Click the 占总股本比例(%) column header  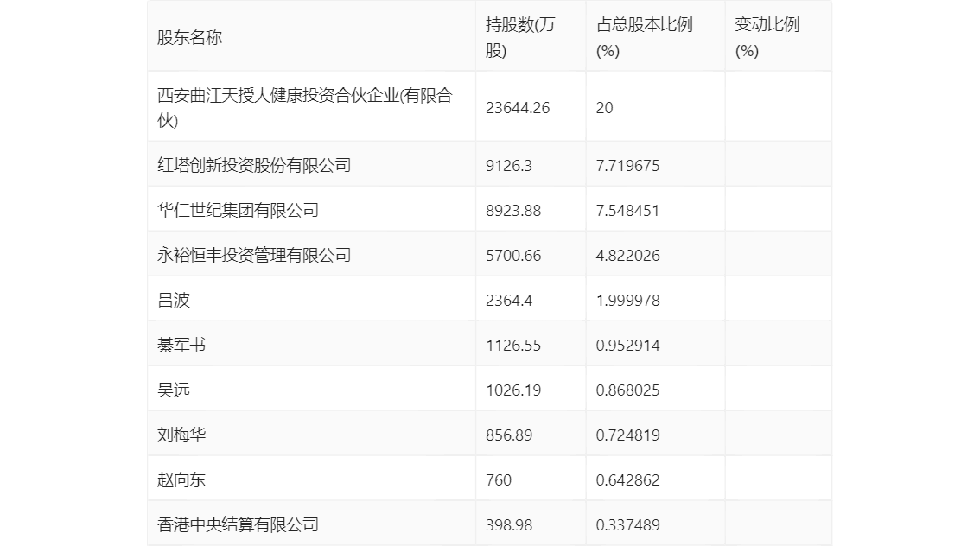tap(645, 37)
